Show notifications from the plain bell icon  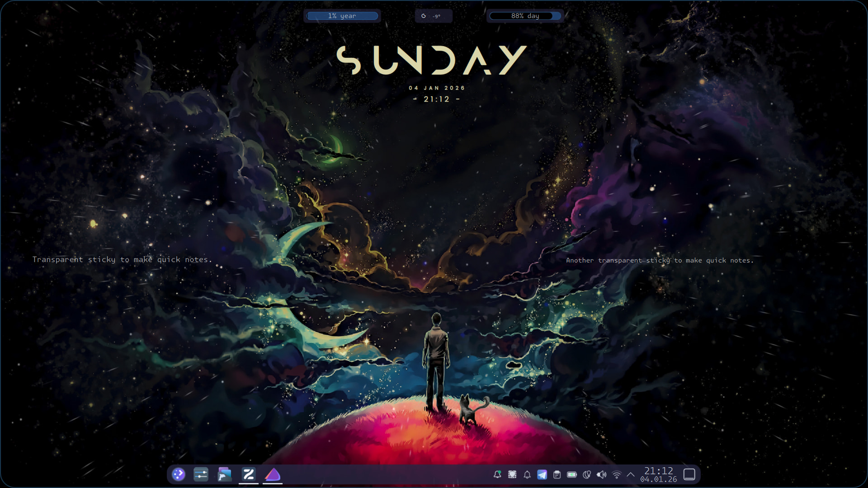coord(527,474)
